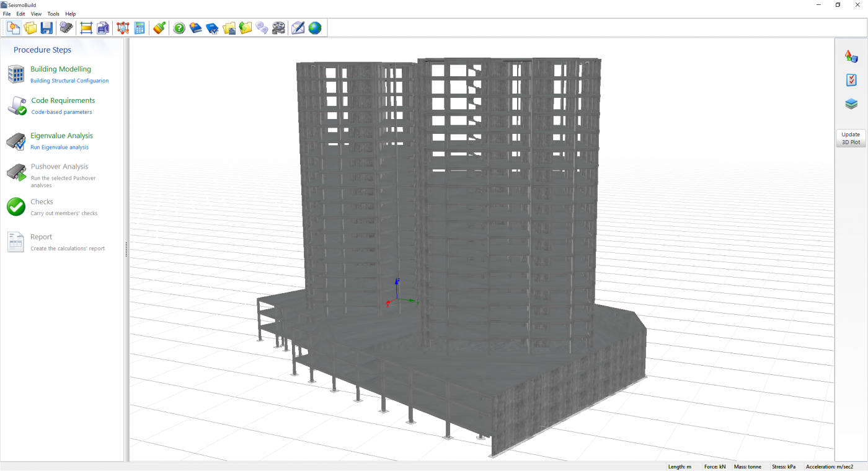Open the Tools menu
Screen dimensions: 868x471
point(53,14)
